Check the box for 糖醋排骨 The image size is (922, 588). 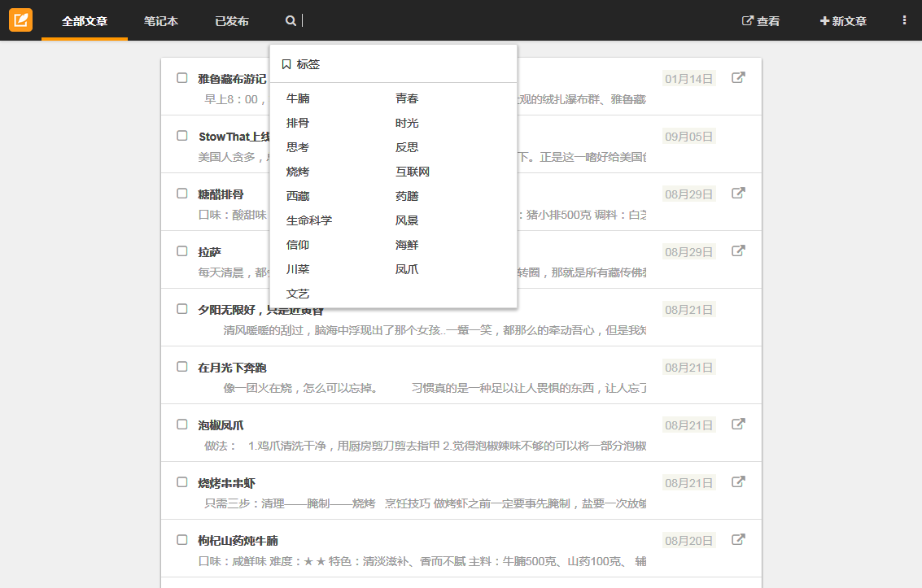(182, 194)
